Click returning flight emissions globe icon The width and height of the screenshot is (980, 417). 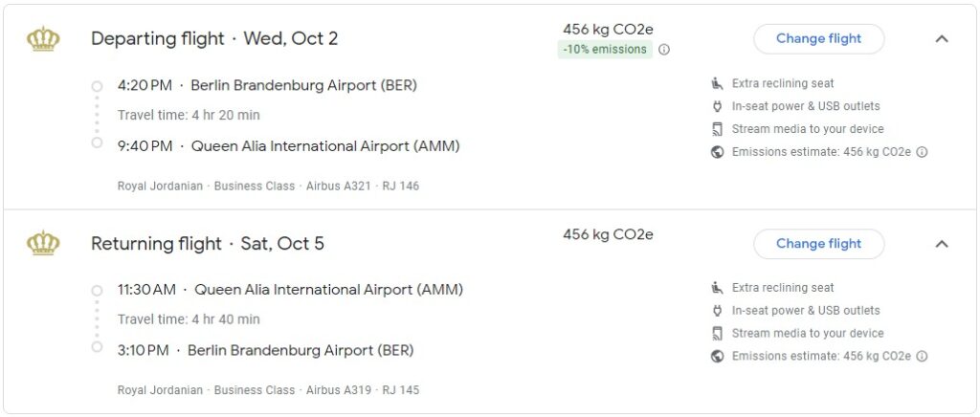pos(718,357)
